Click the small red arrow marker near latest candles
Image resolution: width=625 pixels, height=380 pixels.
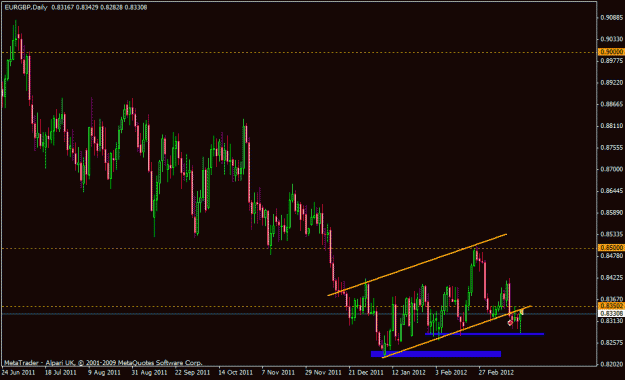click(x=510, y=323)
